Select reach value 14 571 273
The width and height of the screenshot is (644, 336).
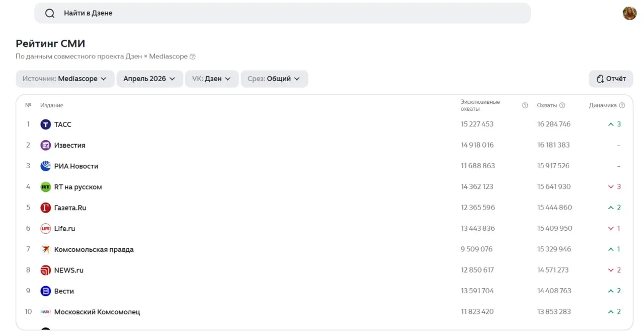(553, 270)
